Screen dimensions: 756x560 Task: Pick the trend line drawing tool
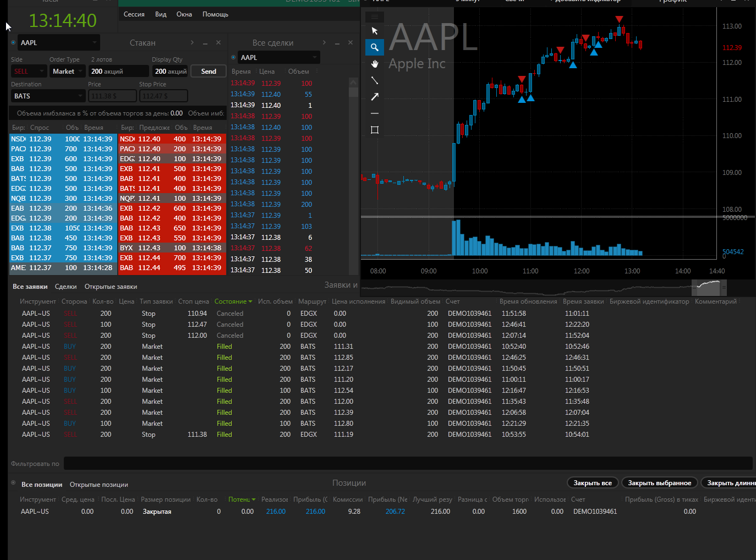(x=375, y=80)
